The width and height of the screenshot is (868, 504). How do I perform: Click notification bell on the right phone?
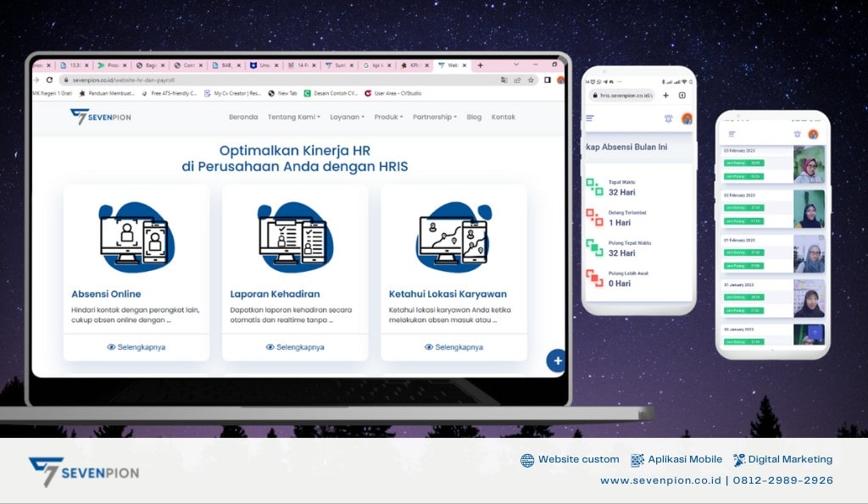tap(797, 134)
